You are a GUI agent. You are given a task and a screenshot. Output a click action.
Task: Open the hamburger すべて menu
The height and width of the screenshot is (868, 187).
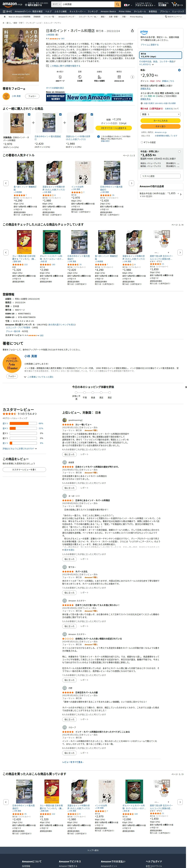[x=7, y=11]
